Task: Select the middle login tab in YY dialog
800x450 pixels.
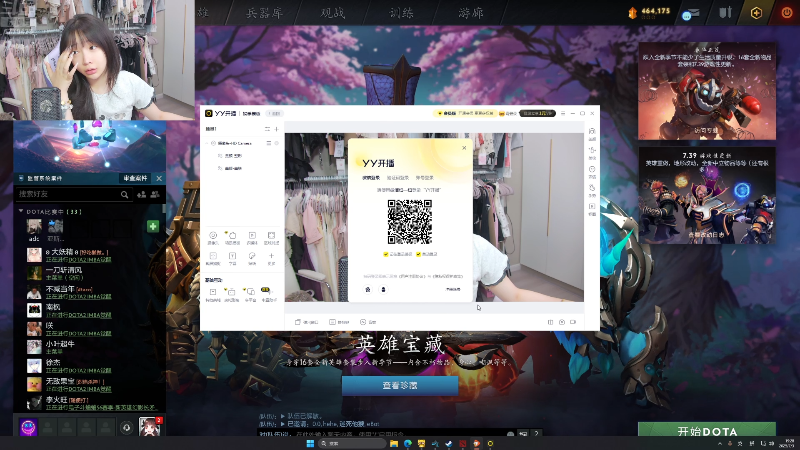Action: pyautogui.click(x=397, y=178)
